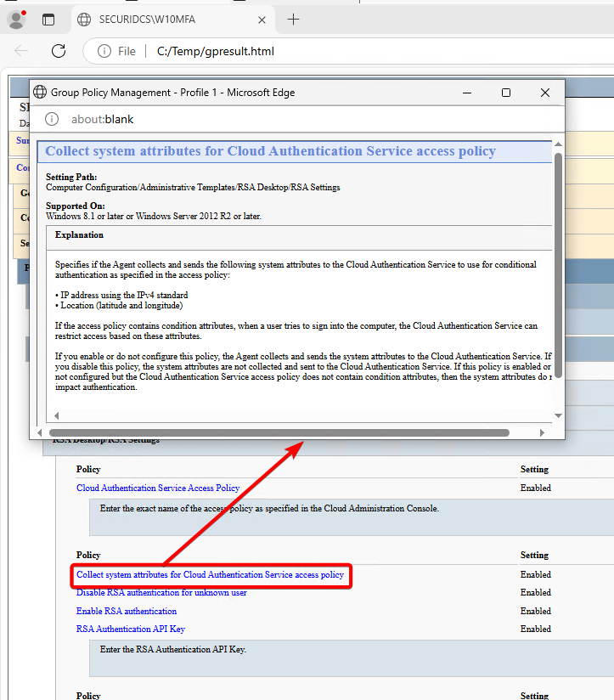Open a new tab with plus button

[293, 20]
